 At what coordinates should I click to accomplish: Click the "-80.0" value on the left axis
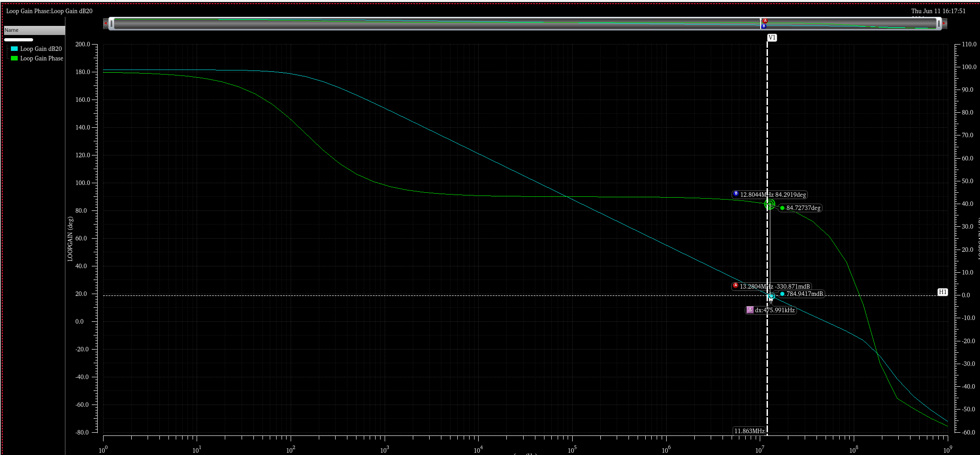[x=82, y=432]
